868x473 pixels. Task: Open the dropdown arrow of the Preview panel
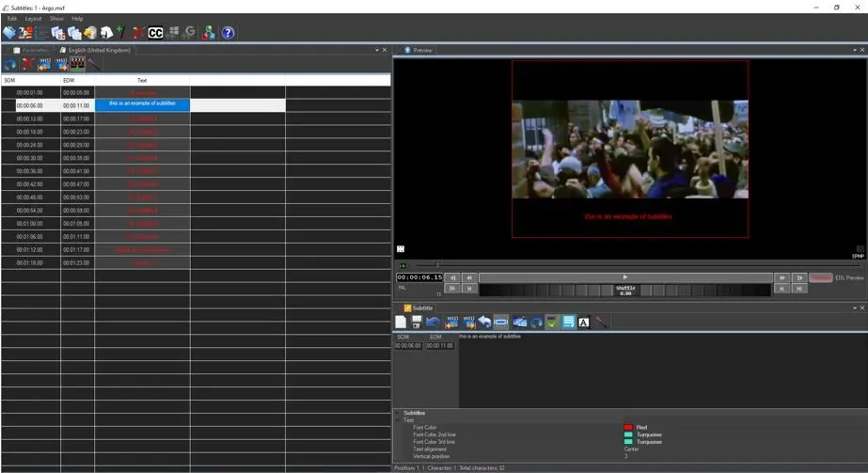[x=852, y=50]
